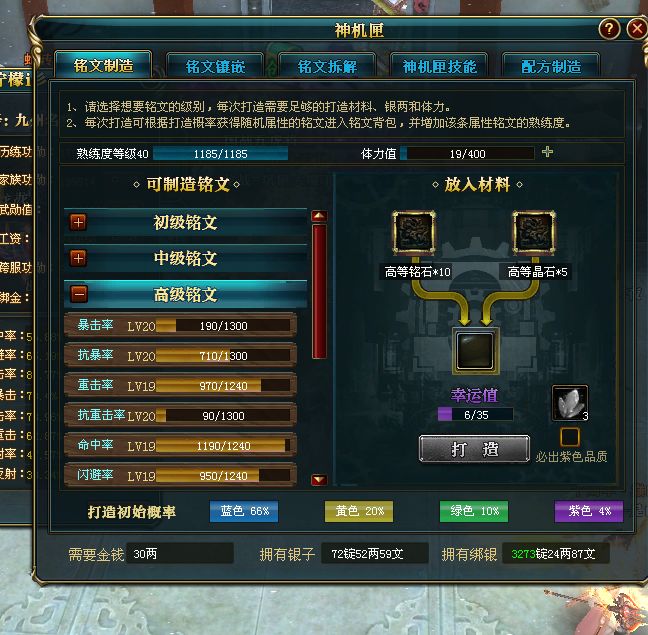Image resolution: width=648 pixels, height=635 pixels.
Task: Click the 打造 forge button
Action: [474, 449]
